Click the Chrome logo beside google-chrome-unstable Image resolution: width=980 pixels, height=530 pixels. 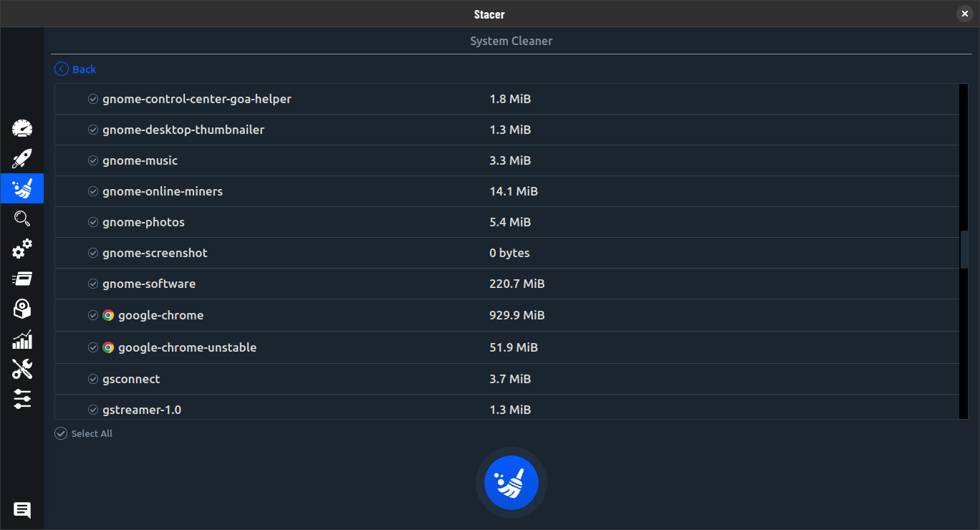(x=108, y=347)
